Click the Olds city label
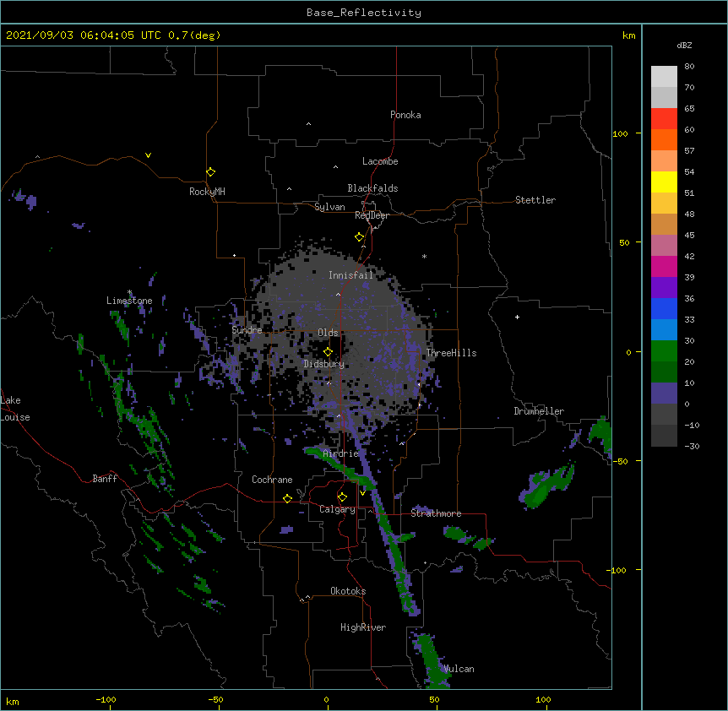 coord(328,333)
